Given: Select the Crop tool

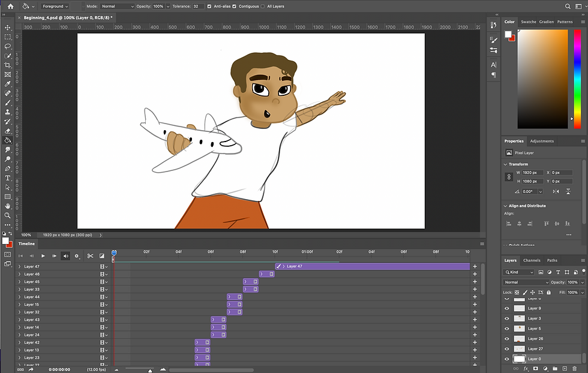Looking at the screenshot, I should coord(7,65).
